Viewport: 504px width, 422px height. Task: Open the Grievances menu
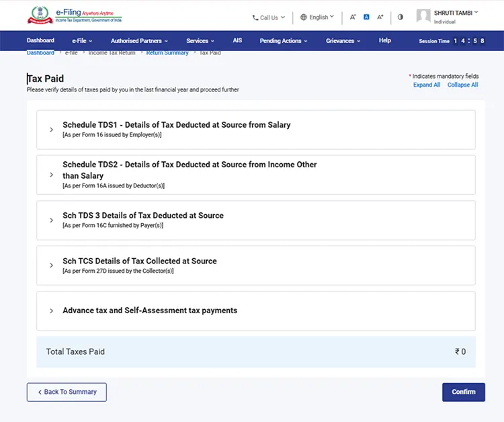click(343, 41)
